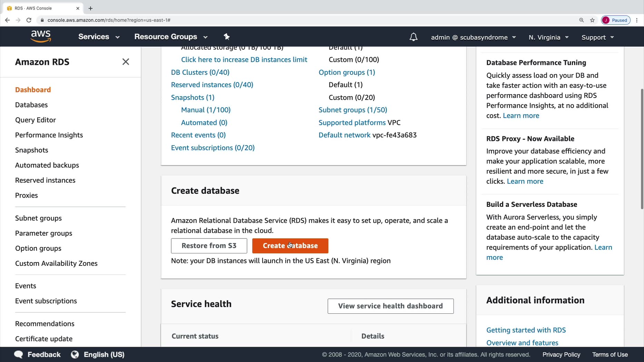644x362 pixels.
Task: Open browser zoom magnifier icon
Action: (x=581, y=20)
